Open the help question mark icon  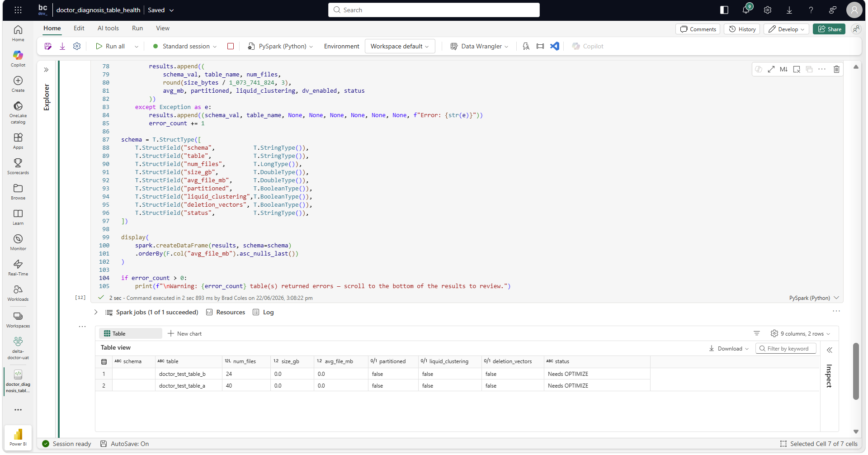(811, 10)
